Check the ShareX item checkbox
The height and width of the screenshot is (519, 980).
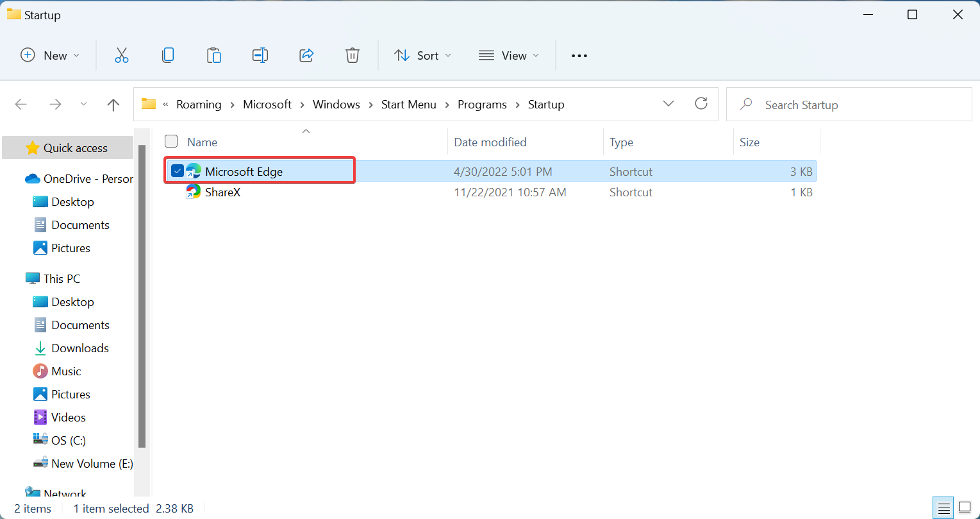178,192
